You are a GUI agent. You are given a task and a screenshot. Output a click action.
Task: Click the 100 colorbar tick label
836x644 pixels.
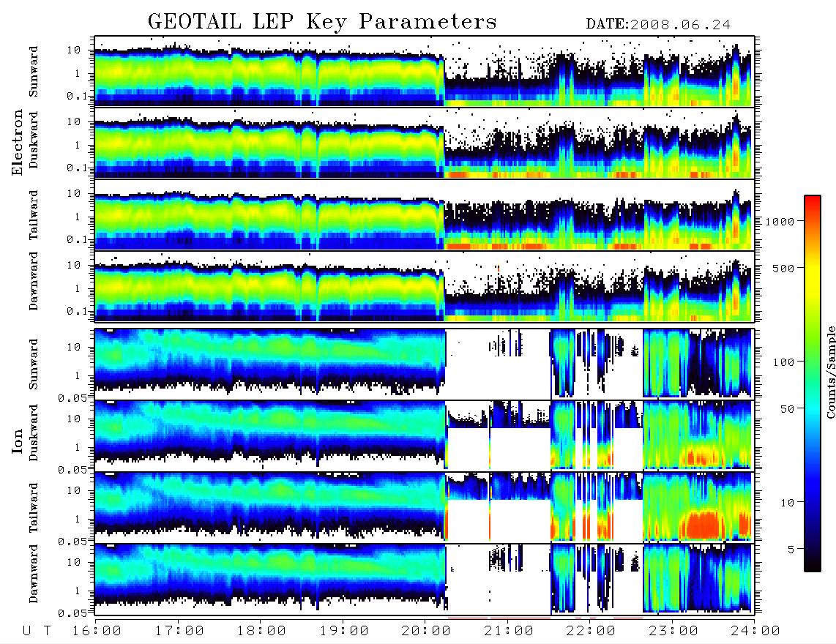784,362
